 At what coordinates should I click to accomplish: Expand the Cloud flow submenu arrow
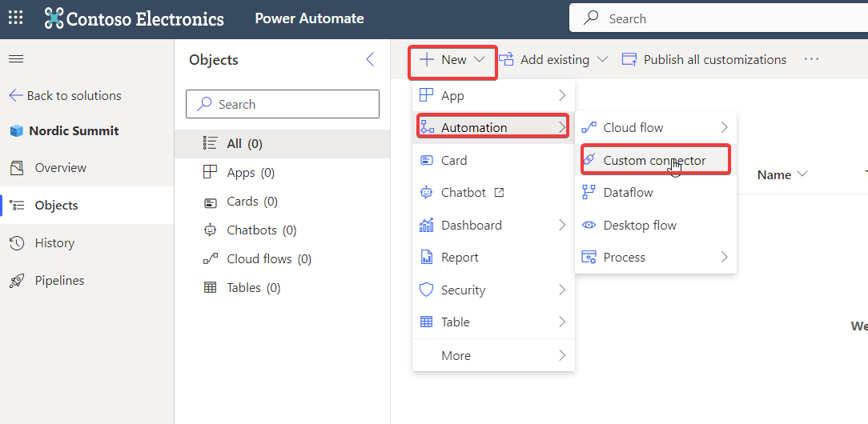[724, 128]
